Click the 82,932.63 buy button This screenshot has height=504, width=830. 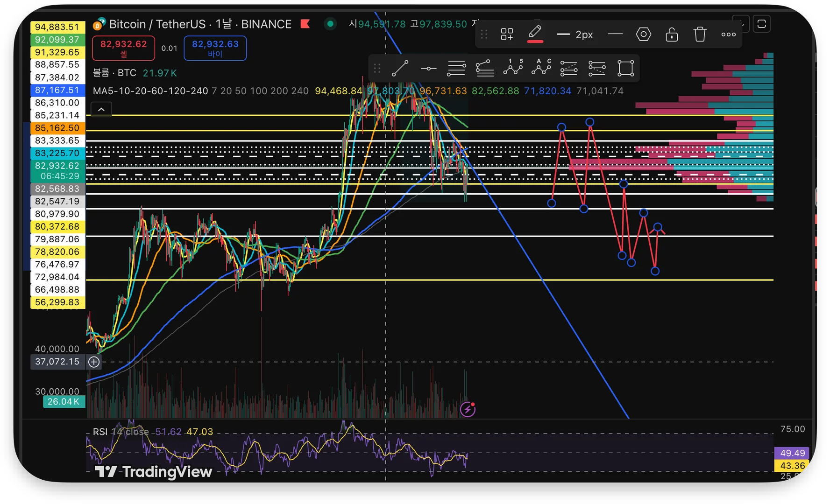click(215, 48)
